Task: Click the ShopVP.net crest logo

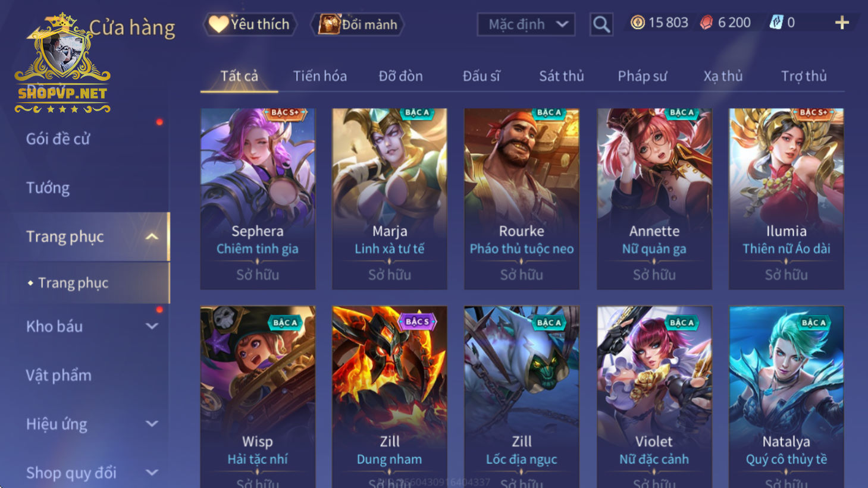Action: (x=62, y=64)
